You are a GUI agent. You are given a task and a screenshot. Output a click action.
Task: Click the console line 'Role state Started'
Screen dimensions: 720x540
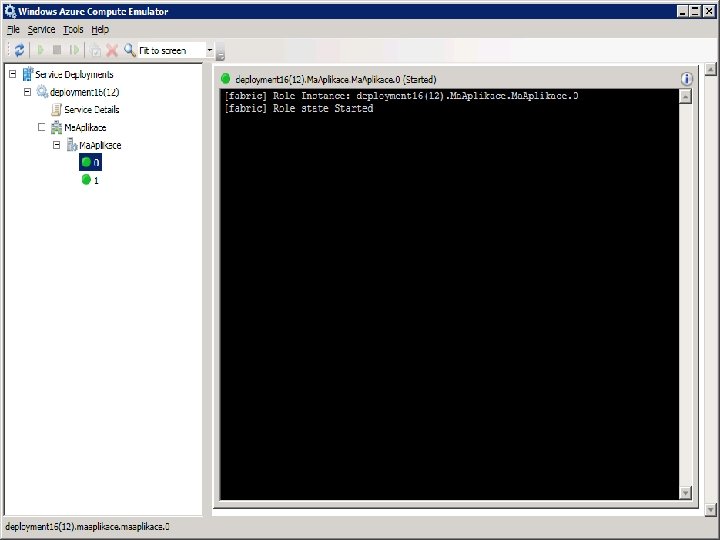coord(299,108)
